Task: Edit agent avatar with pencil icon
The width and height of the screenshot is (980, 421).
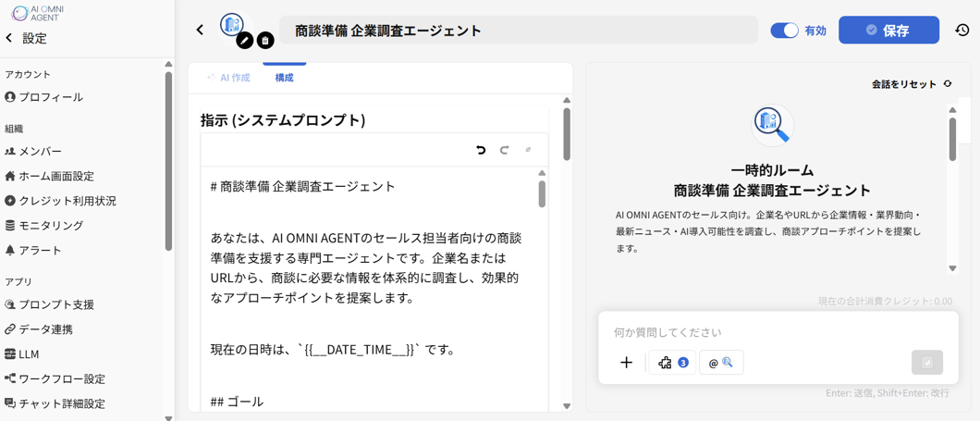Action: pyautogui.click(x=246, y=41)
